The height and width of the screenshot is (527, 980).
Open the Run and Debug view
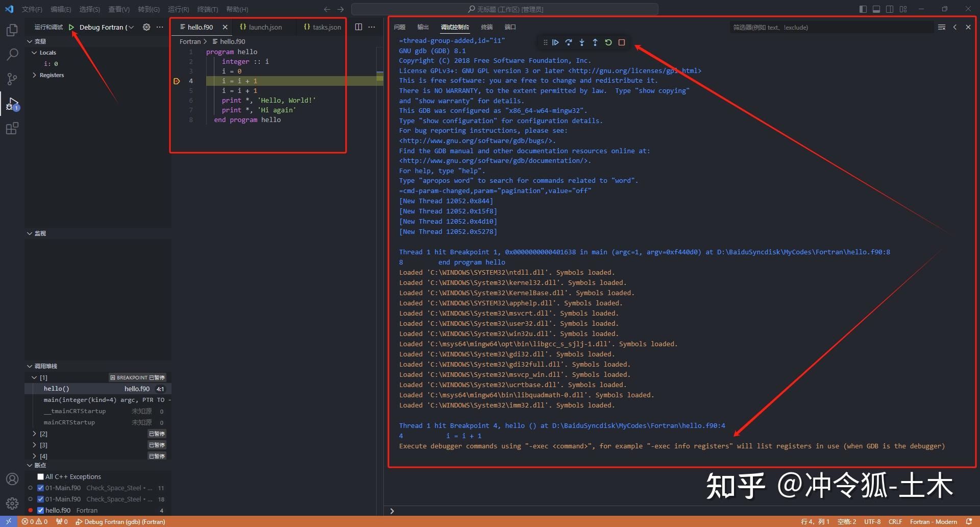tap(12, 103)
